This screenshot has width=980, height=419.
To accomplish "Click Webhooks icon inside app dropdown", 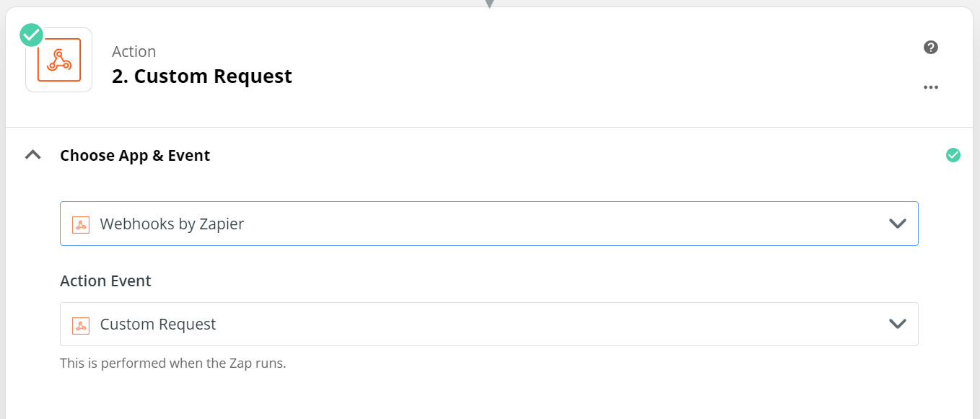I will click(81, 224).
